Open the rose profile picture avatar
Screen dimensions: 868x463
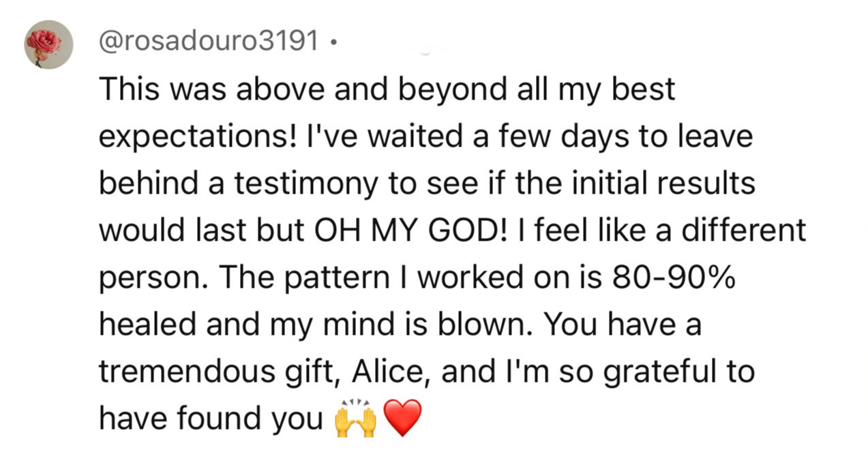point(49,44)
